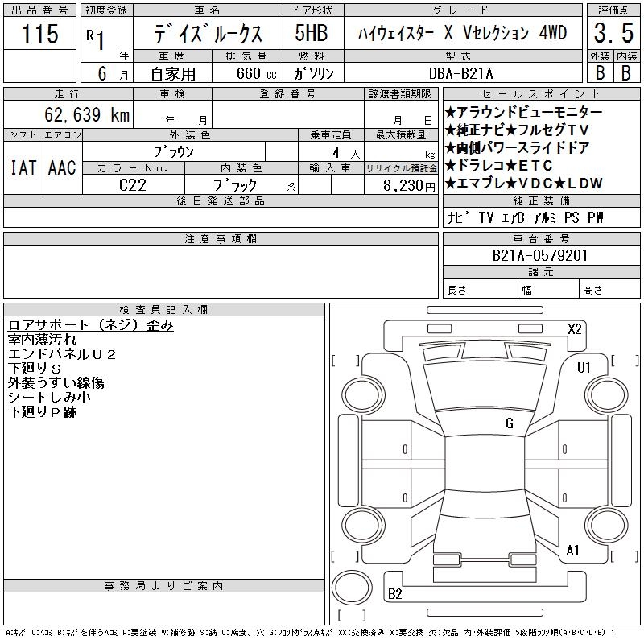Select the air conditioner code AAC
This screenshot has height=644, width=644.
pos(62,167)
